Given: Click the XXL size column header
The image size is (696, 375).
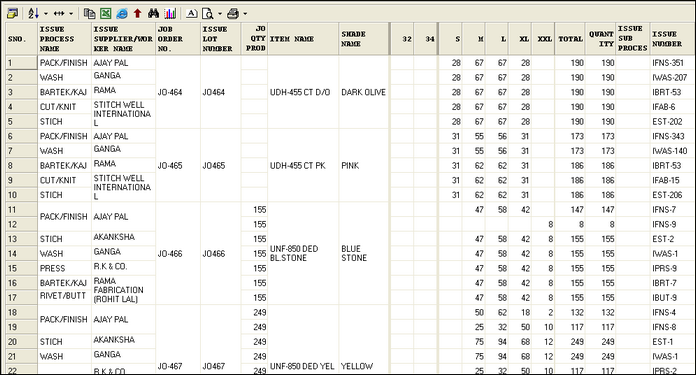Looking at the screenshot, I should pyautogui.click(x=543, y=39).
